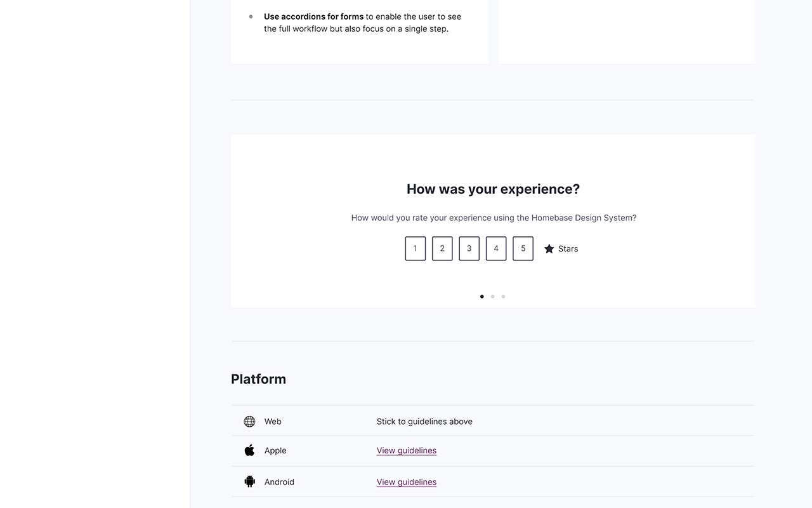Click the Apple platform label
Viewport: 812px width, 508px height.
(275, 451)
